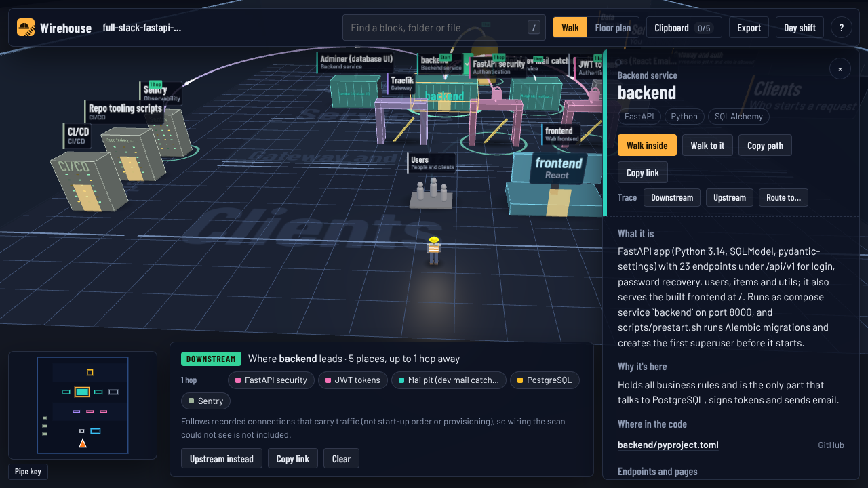Image resolution: width=868 pixels, height=488 pixels.
Task: Click the blue frontend rectangle on the minimap
Action: [x=96, y=431]
